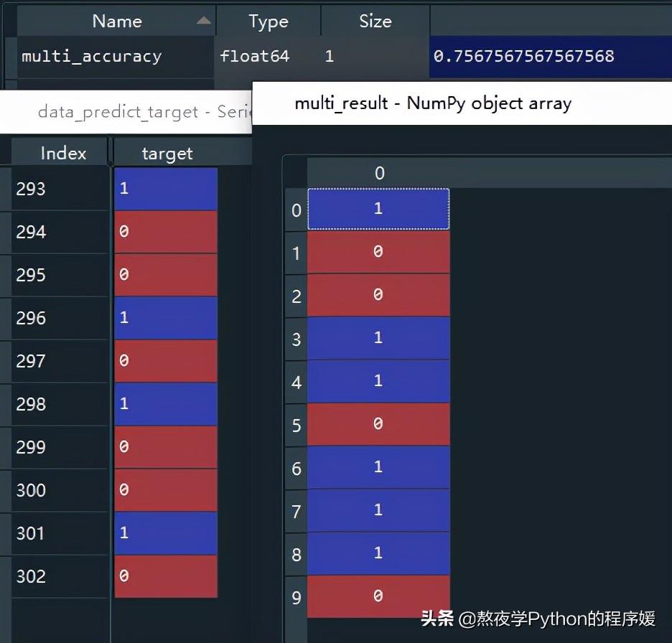
Task: Select index row 298
Action: pyautogui.click(x=60, y=404)
